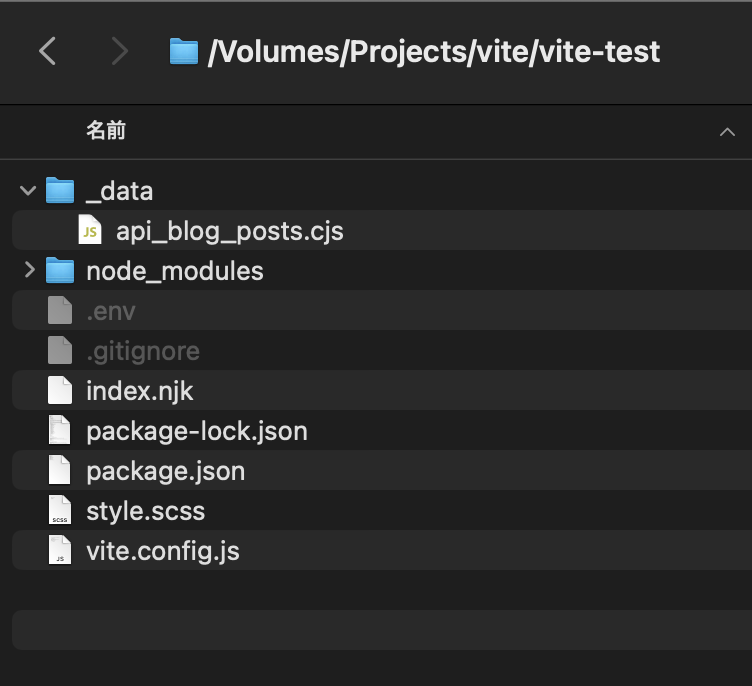Collapse the _data folder disclosure arrow
752x686 pixels.
[x=28, y=190]
